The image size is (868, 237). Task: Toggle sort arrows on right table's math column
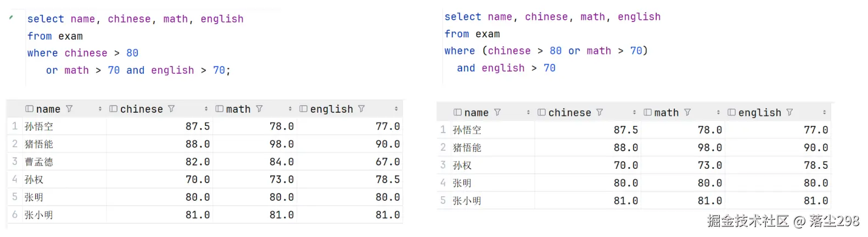(718, 112)
